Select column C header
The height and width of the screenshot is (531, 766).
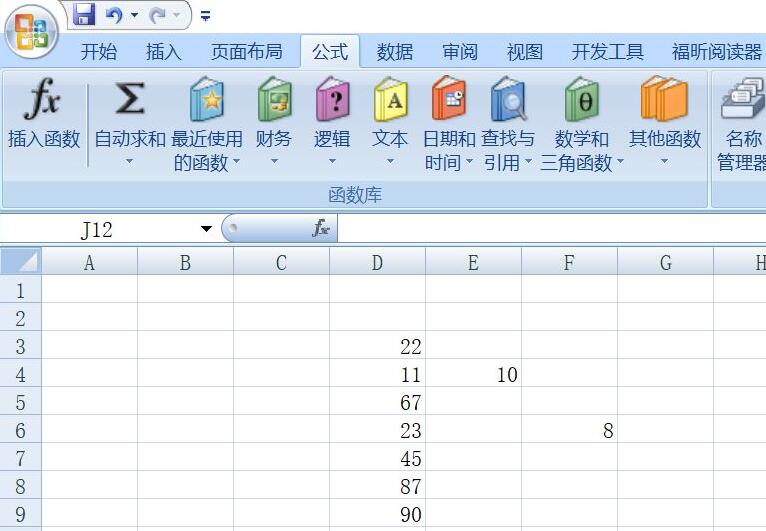click(x=281, y=262)
